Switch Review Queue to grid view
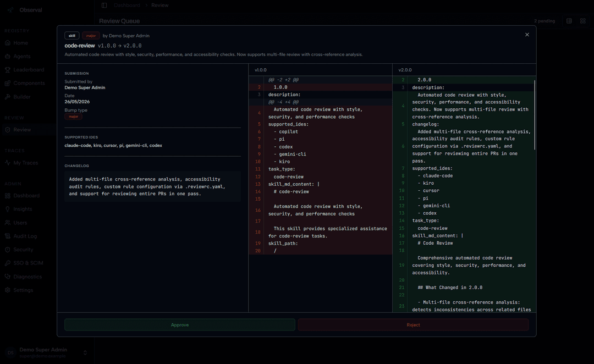 tap(582, 21)
